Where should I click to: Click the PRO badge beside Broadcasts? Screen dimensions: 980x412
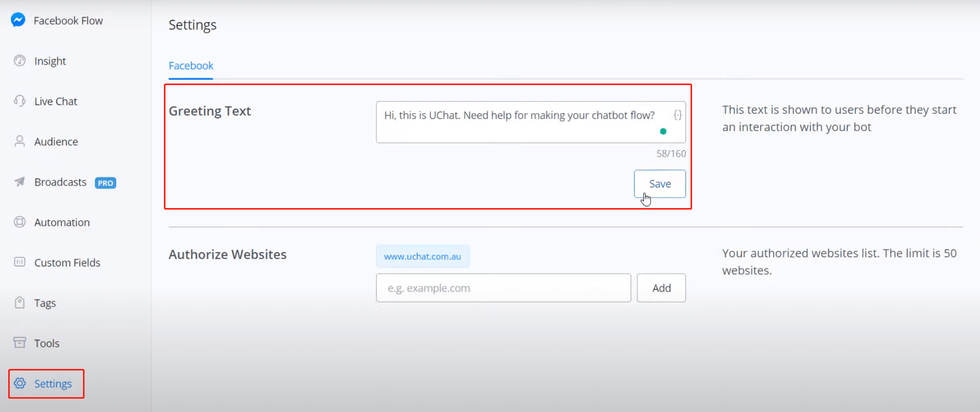[x=106, y=183]
